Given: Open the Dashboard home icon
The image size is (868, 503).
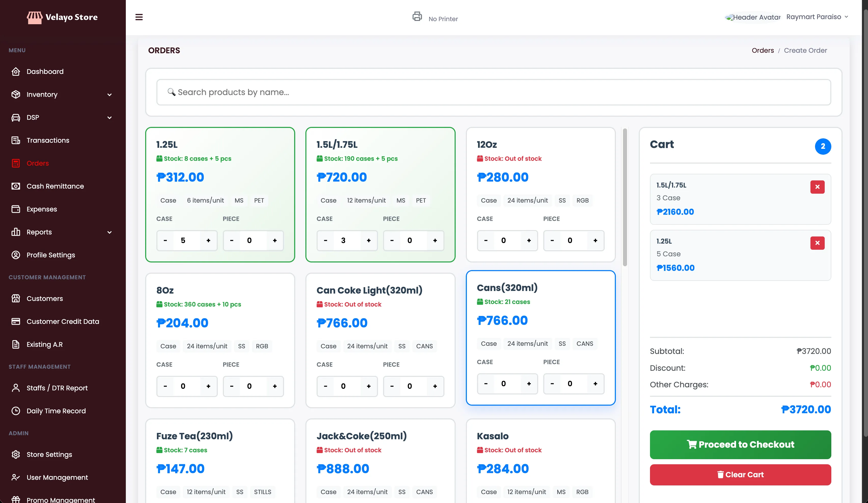Looking at the screenshot, I should 16,71.
